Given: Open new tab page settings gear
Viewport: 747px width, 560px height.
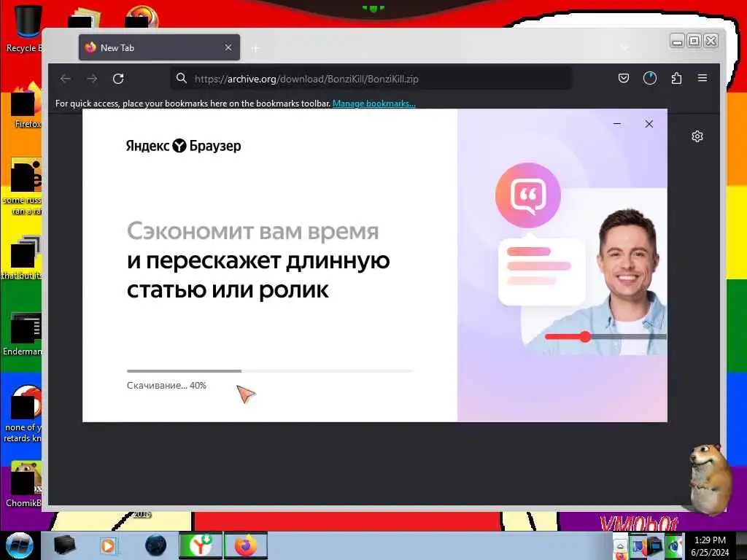Looking at the screenshot, I should click(697, 136).
